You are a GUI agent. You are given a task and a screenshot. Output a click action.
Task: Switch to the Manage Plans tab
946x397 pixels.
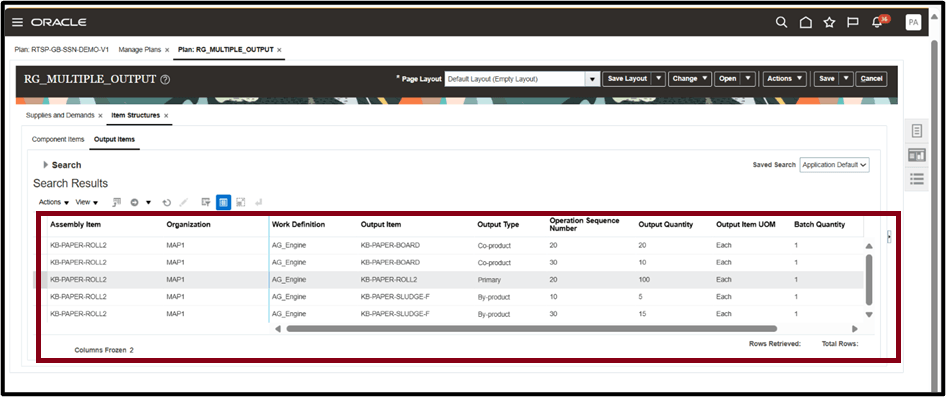pyautogui.click(x=139, y=49)
